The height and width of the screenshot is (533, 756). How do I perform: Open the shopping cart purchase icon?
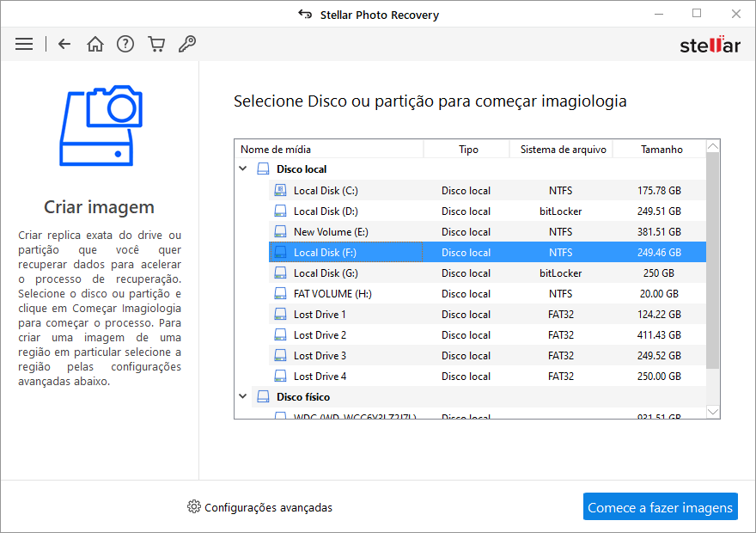pos(156,44)
